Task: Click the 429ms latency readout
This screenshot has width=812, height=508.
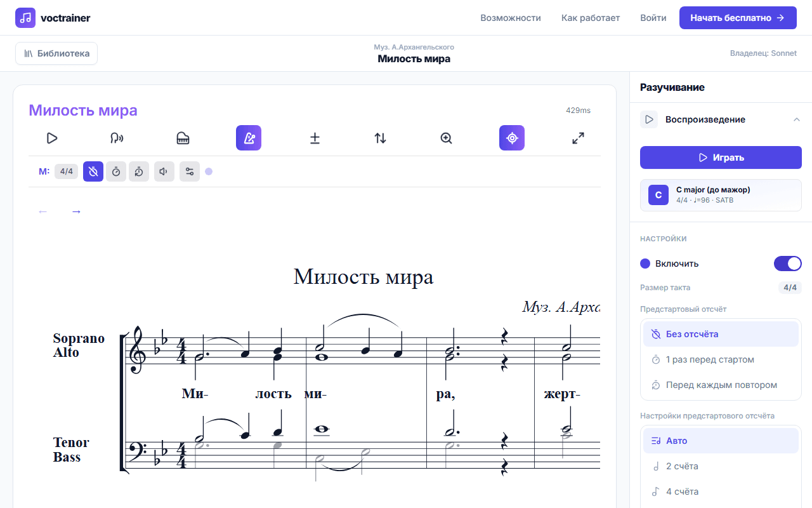Action: click(578, 110)
